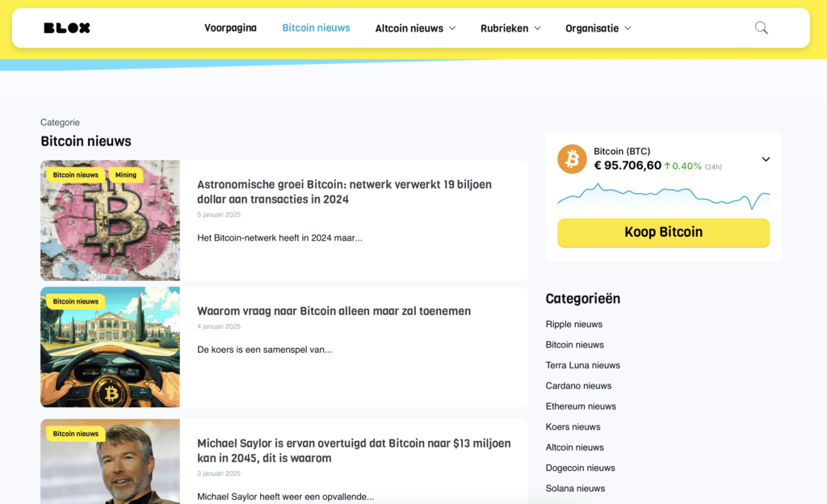The height and width of the screenshot is (504, 827).
Task: Select Bitcoin nieuws in the top menu
Action: click(316, 27)
